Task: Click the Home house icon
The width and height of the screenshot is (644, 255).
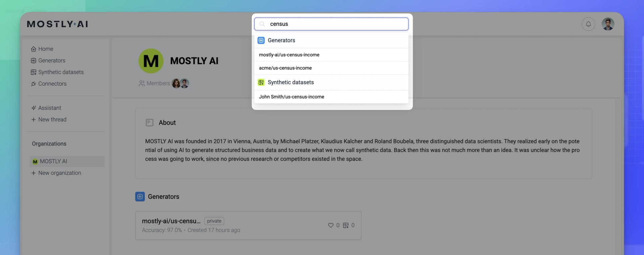Action: coord(34,49)
